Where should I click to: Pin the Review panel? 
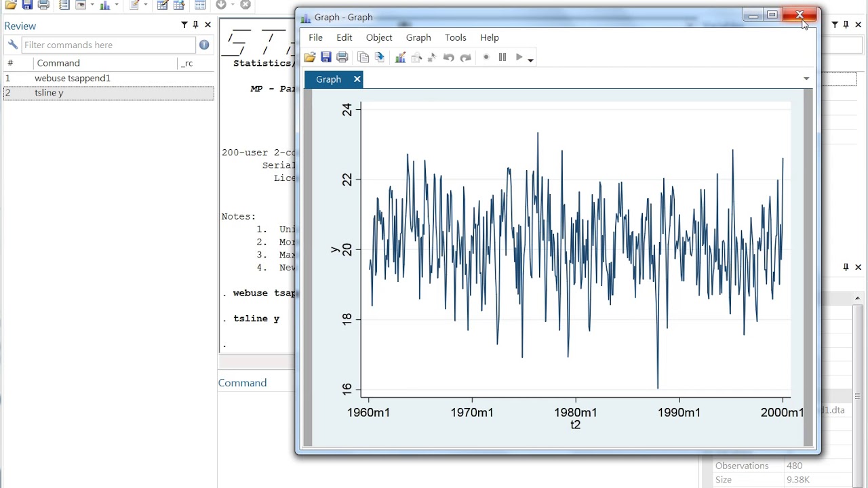[x=196, y=25]
